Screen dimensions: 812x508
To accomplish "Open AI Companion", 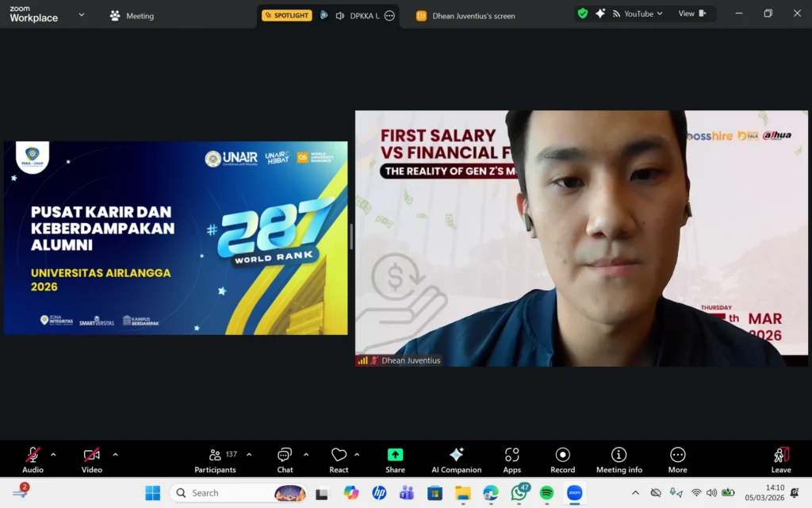I will (456, 460).
